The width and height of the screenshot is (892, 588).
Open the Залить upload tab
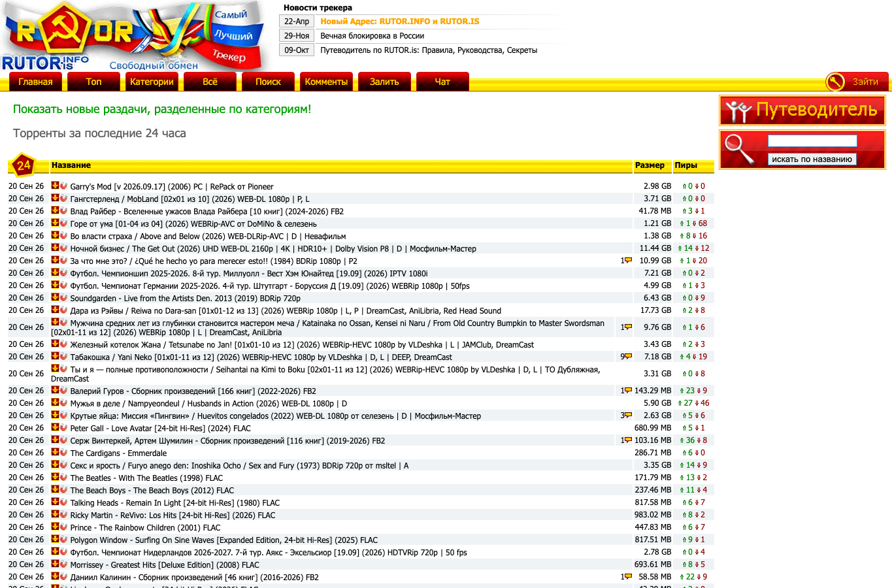pos(384,82)
